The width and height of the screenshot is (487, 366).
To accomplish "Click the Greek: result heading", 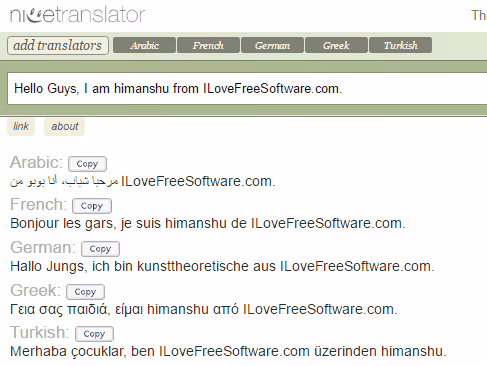I will [35, 291].
